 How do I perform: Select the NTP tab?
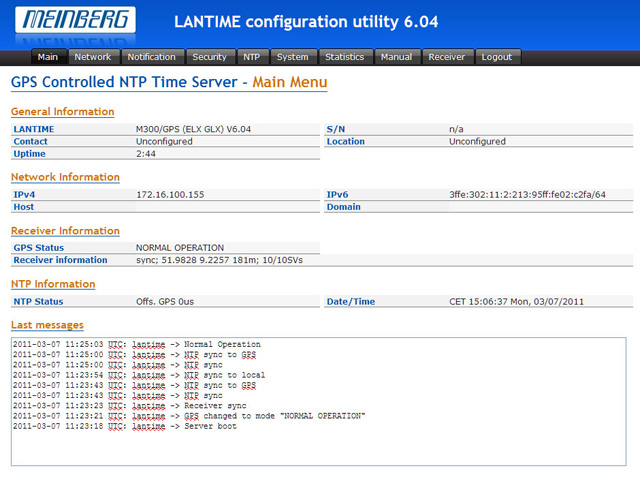tap(252, 57)
